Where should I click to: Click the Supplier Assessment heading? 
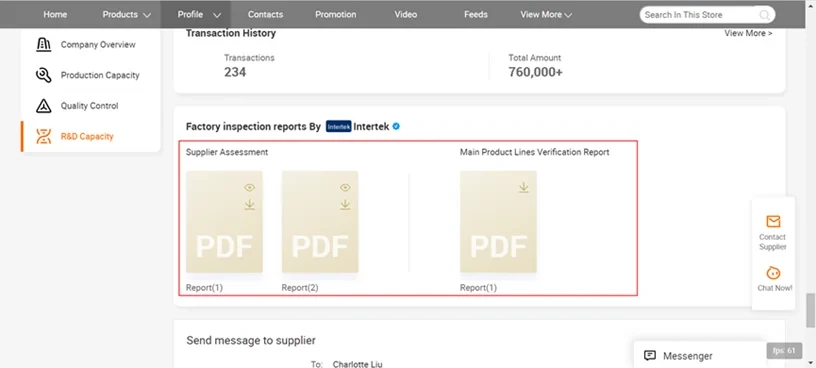[x=227, y=153]
